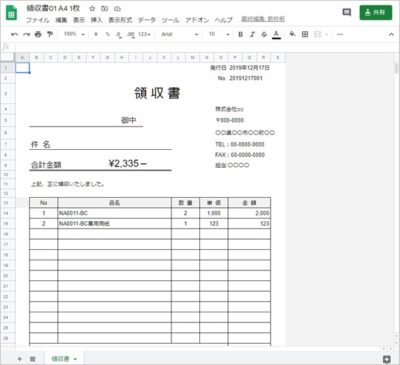Open the merge cells dropdown arrow
Screen dimensions: 400x365
(x=327, y=34)
